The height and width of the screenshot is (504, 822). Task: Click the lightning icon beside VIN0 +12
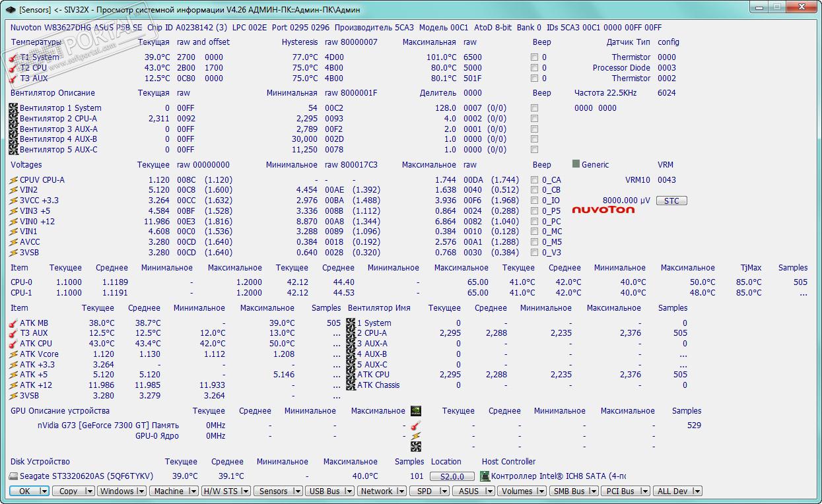(14, 222)
